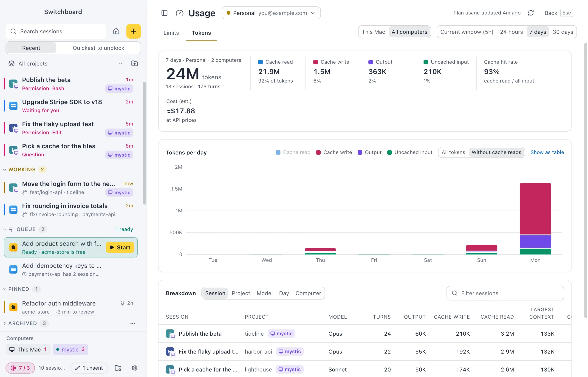This screenshot has width=588, height=377.
Task: Click the 7 / 3 target status pill
Action: tap(20, 368)
